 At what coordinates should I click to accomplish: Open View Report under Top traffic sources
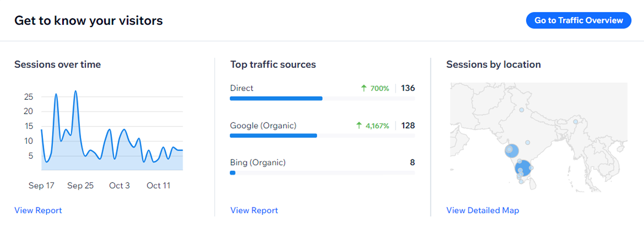[x=254, y=210]
